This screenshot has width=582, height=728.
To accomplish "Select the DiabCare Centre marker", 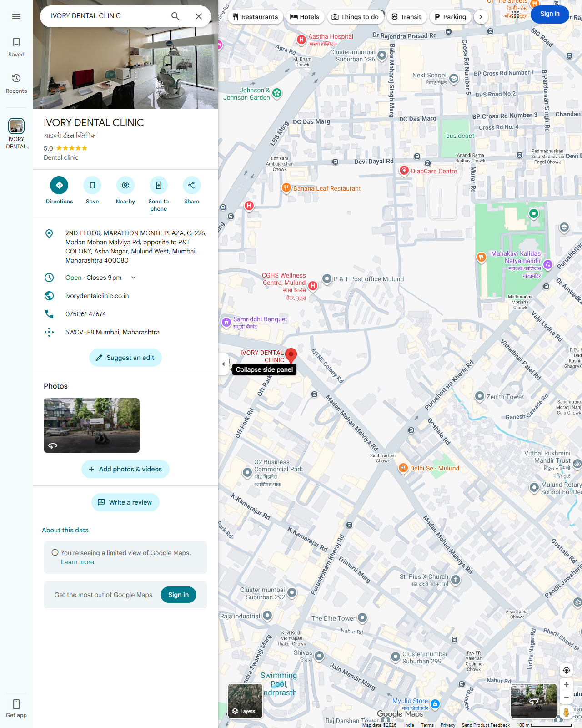I will tap(404, 171).
